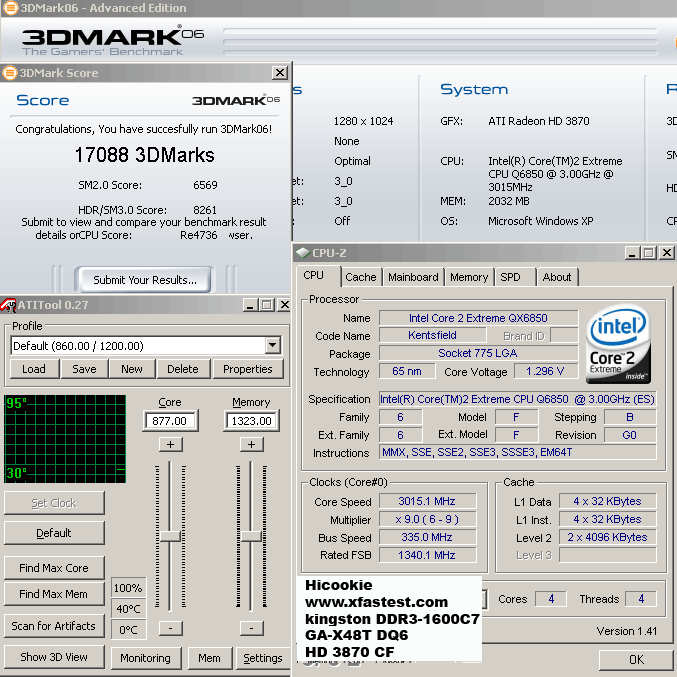
Task: Close the CPU-Z window
Action: coord(667,253)
